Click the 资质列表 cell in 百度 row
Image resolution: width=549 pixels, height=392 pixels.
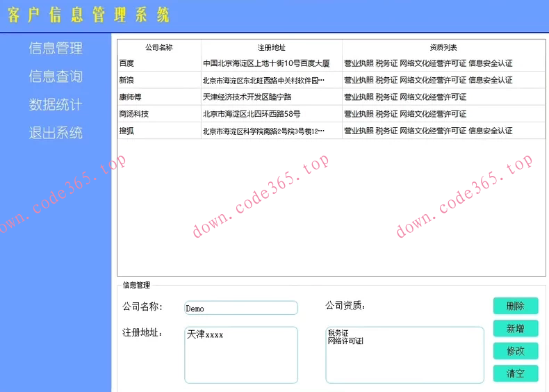pos(443,63)
